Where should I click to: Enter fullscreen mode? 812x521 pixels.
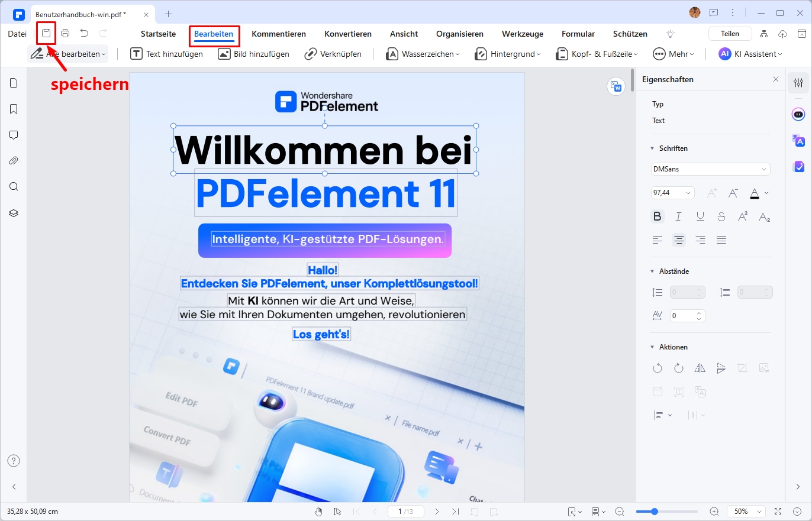(778, 512)
